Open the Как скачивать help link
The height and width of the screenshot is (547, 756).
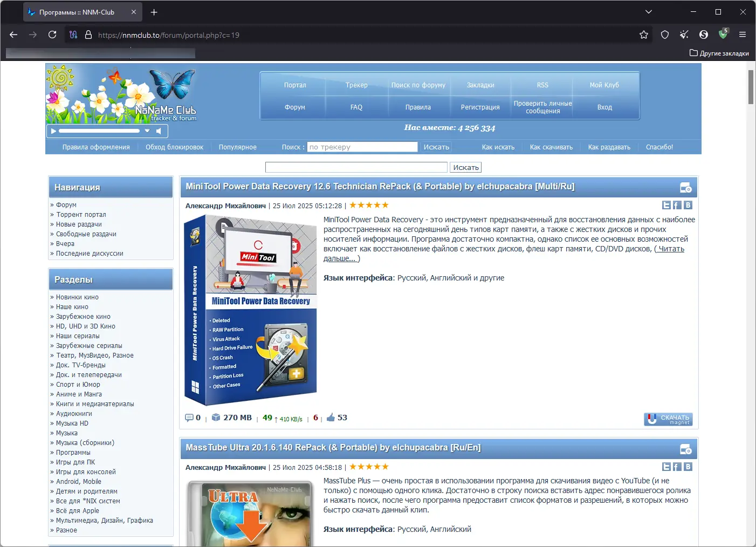point(551,147)
